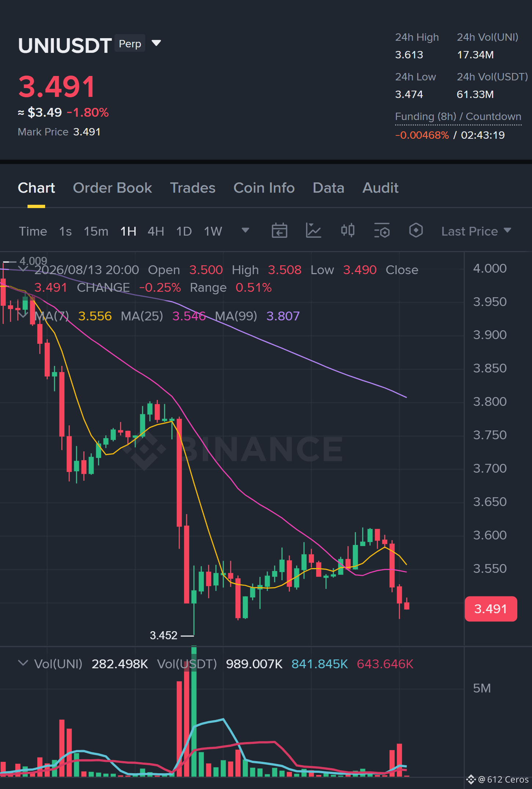The image size is (532, 789).
Task: Click the 4.009 high price marker on chart
Action: (x=33, y=261)
